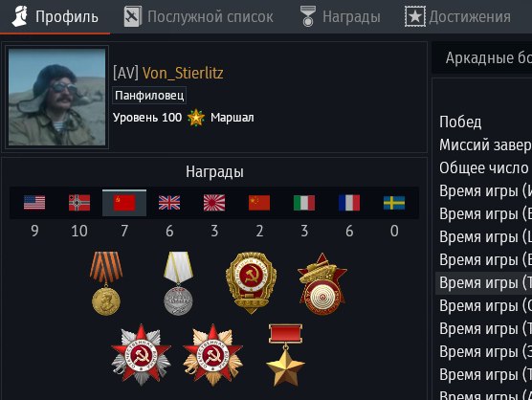Click the player avatar photo
The height and width of the screenshot is (400, 532).
coord(57,97)
